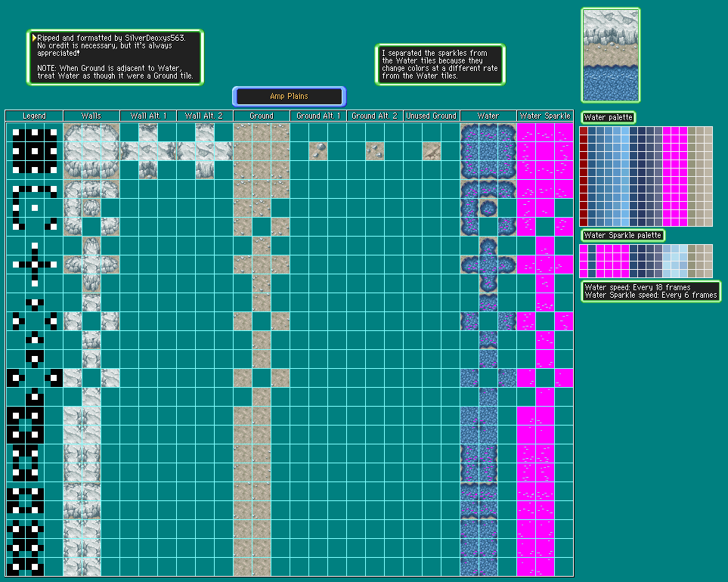728x582 pixels.
Task: Pick top-left dark red Water palette swatch
Action: click(x=584, y=131)
